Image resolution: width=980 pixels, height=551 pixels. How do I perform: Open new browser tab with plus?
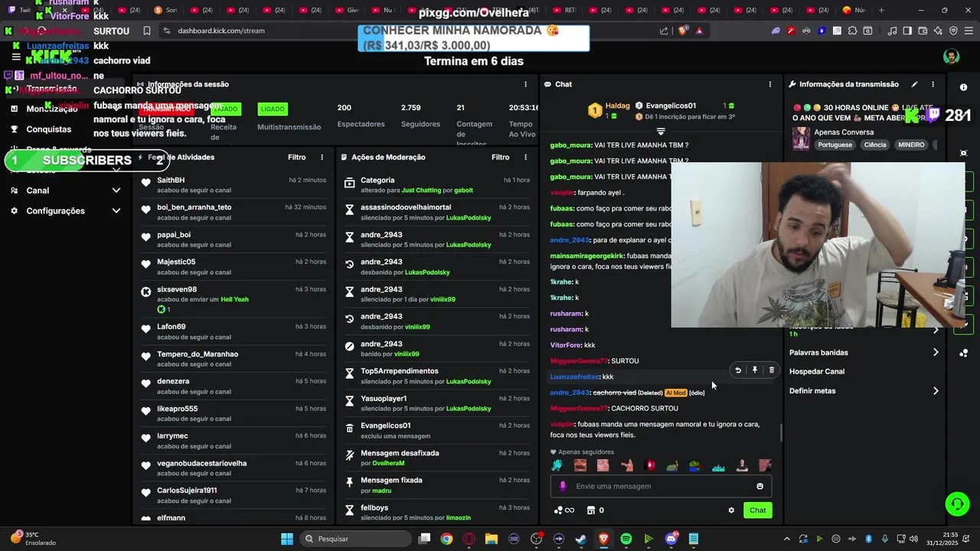[881, 10]
